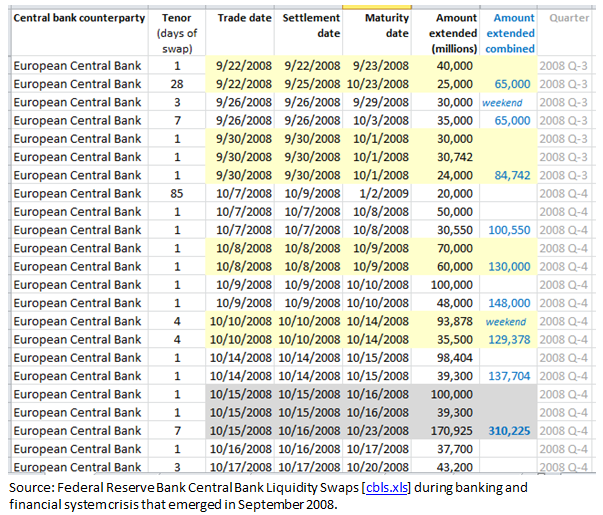This screenshot has width=603, height=515.
Task: Select the tenor cell in the 30,000 weekend row
Action: (177, 102)
